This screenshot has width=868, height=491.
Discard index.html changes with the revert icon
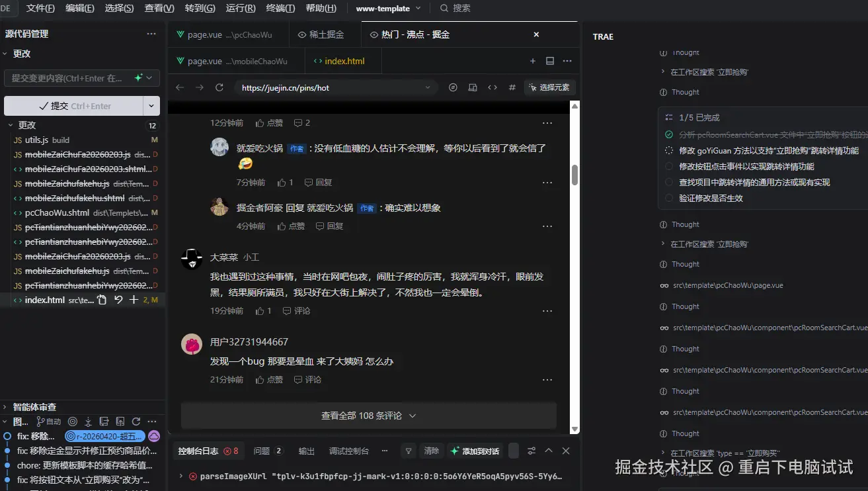pyautogui.click(x=118, y=299)
